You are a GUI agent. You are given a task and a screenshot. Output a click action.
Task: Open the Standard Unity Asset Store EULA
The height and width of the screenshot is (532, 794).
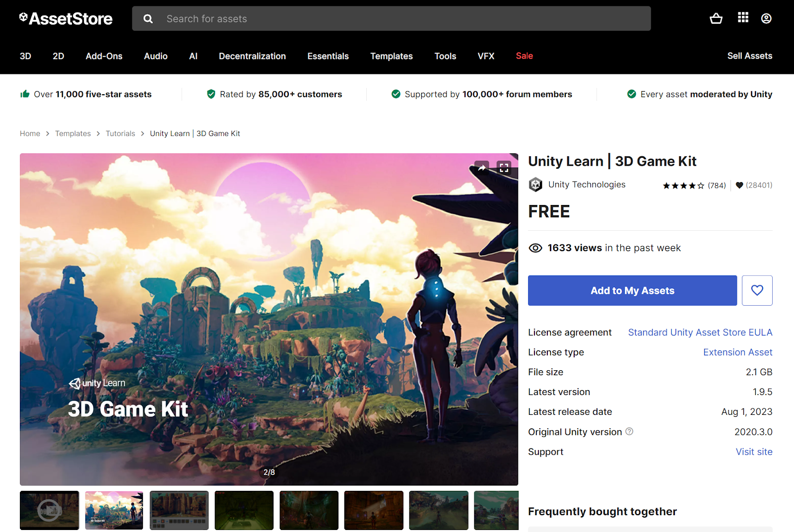click(x=700, y=332)
